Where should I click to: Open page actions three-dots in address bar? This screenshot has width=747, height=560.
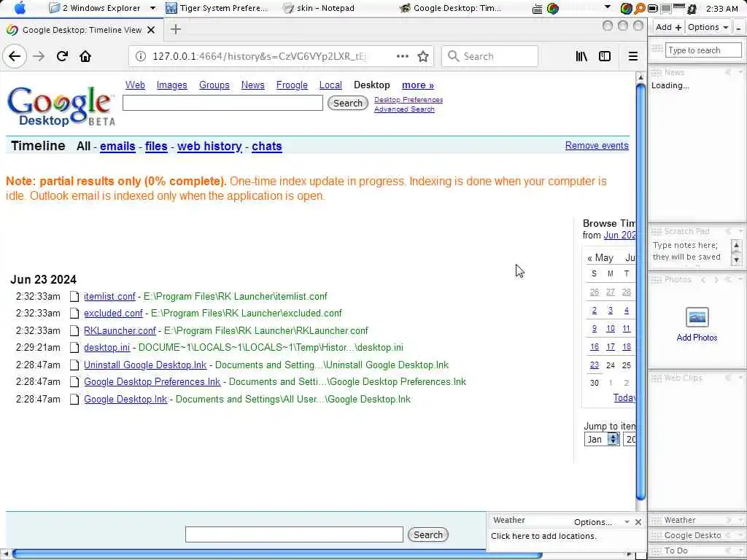click(403, 56)
